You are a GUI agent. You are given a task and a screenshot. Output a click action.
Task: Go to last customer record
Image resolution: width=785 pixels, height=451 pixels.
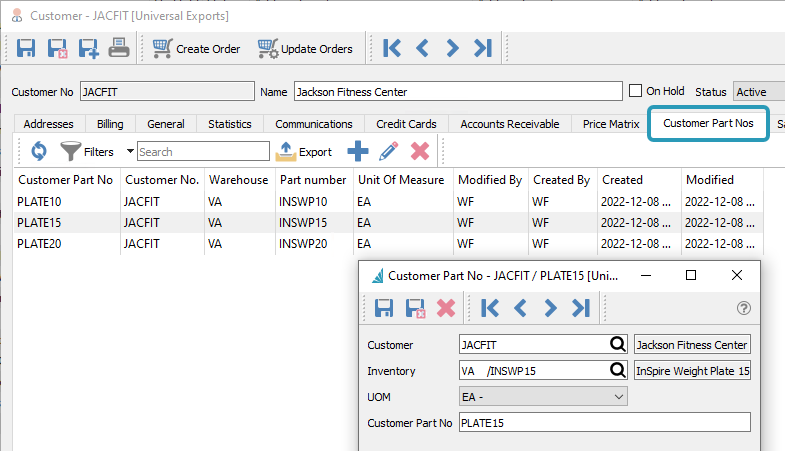point(482,48)
